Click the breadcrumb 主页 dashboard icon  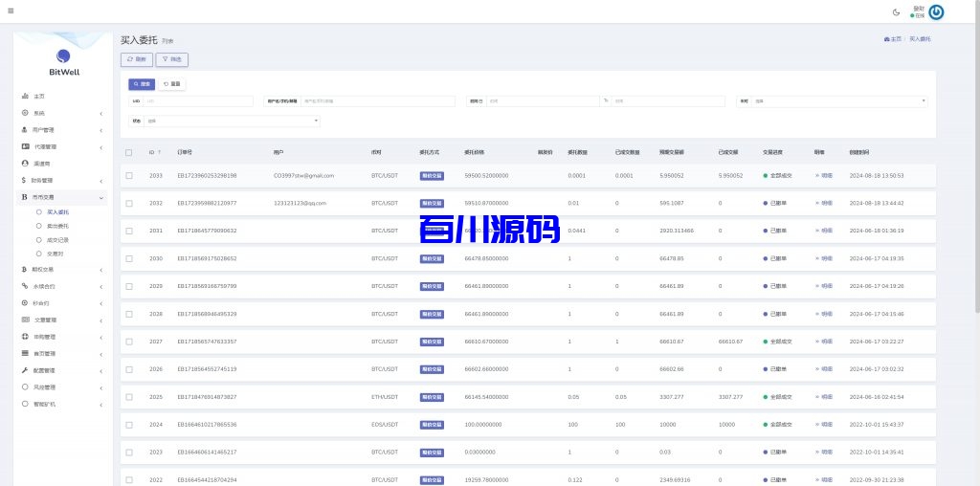(x=886, y=39)
